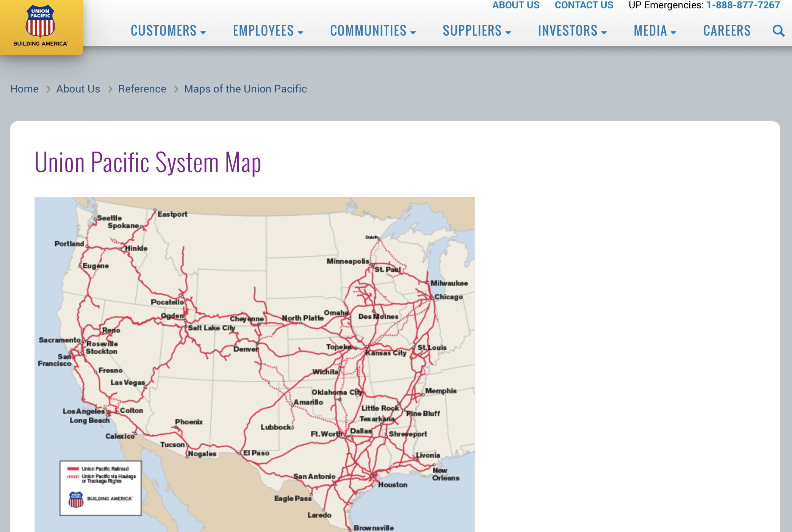Call the UP Emergencies phone number link
The image size is (792, 532).
pyautogui.click(x=743, y=5)
